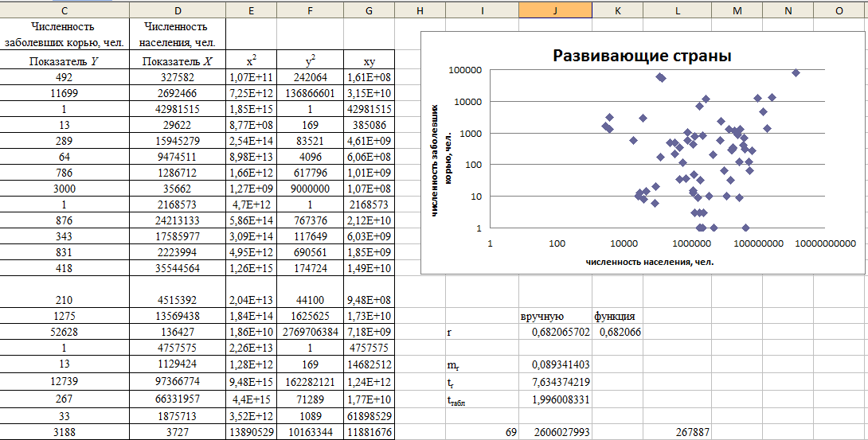Screen dimensions: 868x440
Task: Select column J header
Action: point(555,10)
